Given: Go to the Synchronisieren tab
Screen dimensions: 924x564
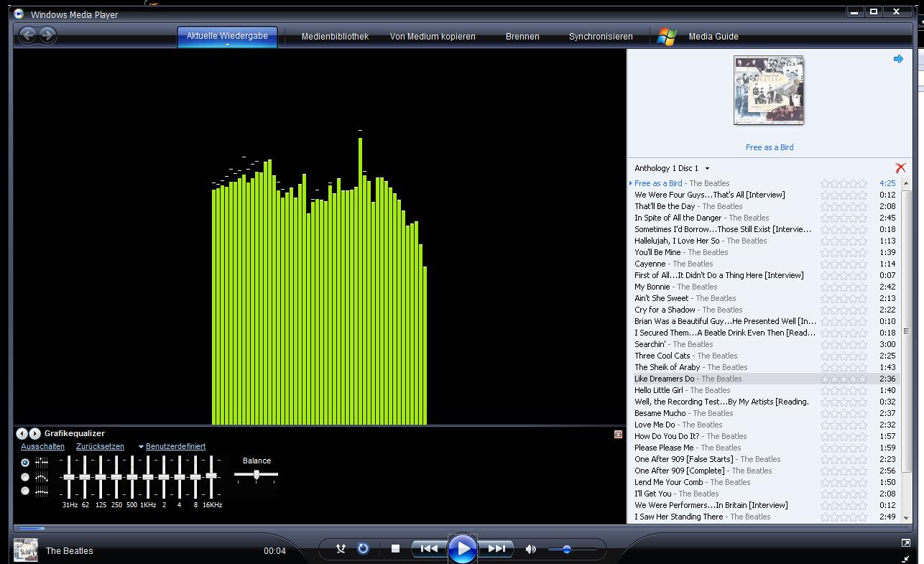Looking at the screenshot, I should coord(601,37).
